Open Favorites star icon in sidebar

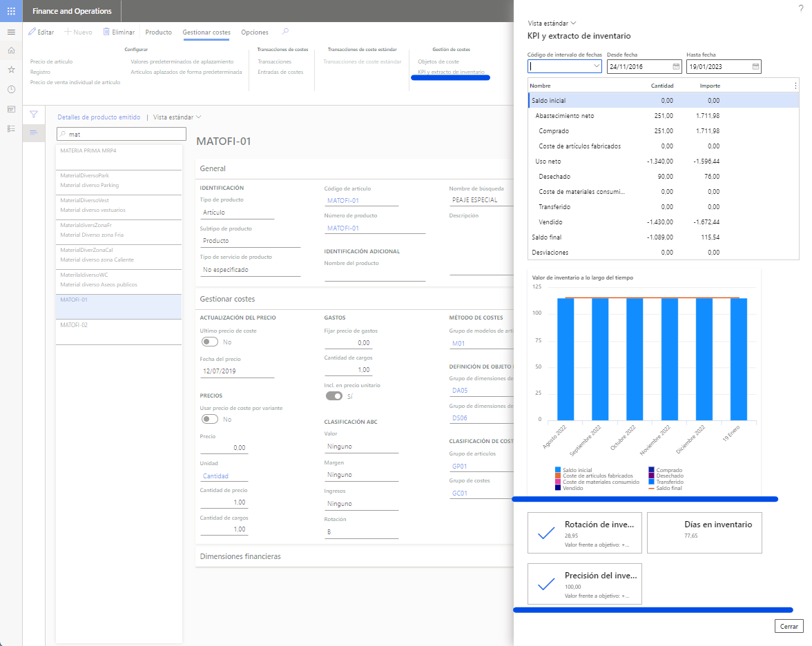[11, 70]
